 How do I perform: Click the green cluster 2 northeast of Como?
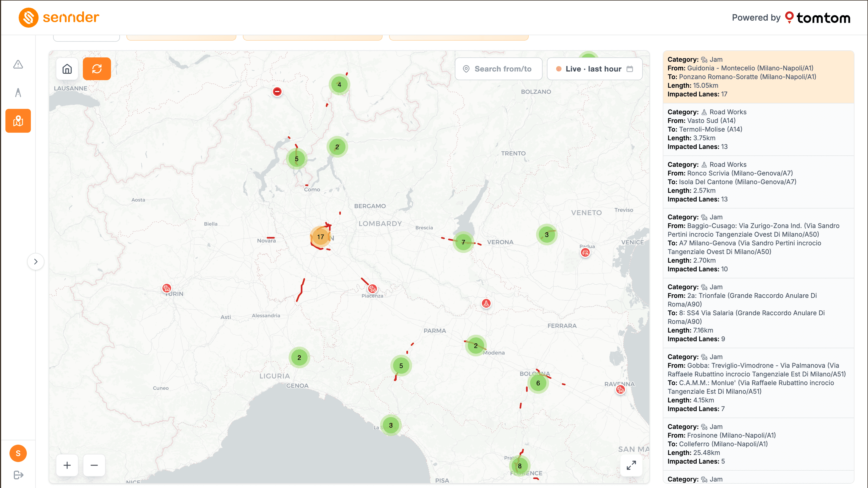point(337,147)
